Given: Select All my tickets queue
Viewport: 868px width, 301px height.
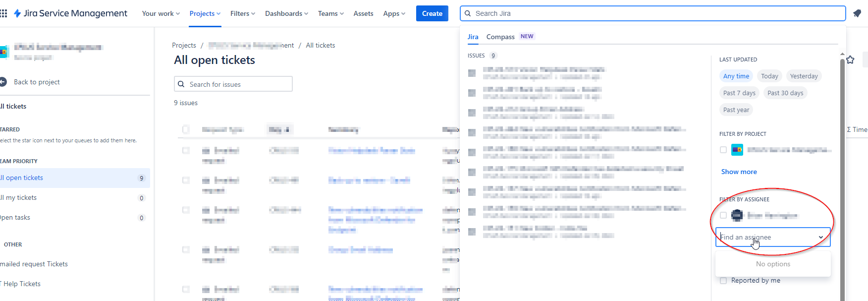Looking at the screenshot, I should tap(74, 198).
